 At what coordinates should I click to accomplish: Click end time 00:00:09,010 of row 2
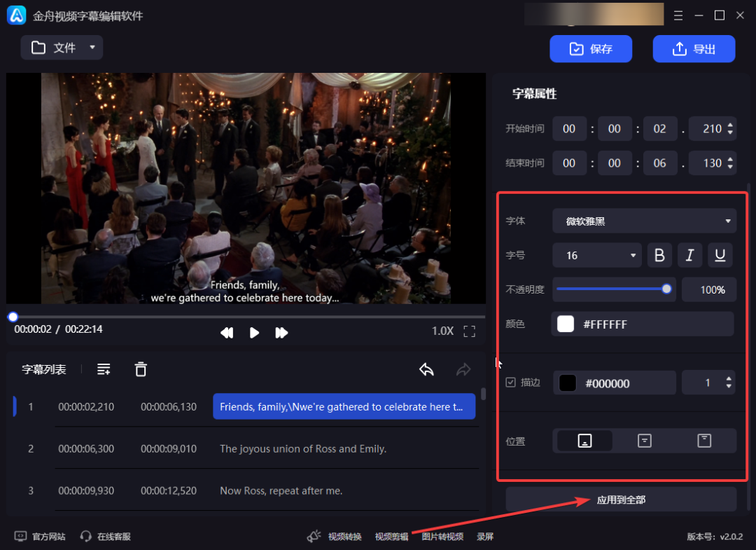tap(169, 448)
